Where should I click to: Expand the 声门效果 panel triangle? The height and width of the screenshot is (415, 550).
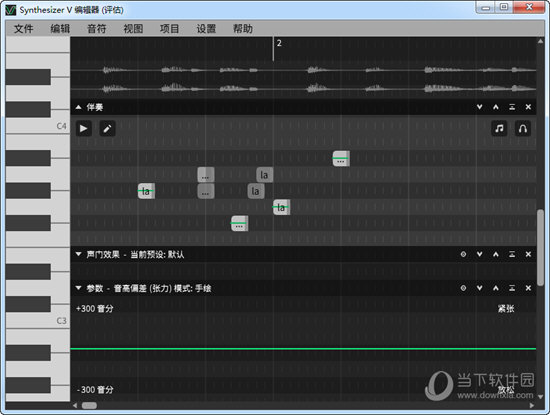pyautogui.click(x=79, y=254)
